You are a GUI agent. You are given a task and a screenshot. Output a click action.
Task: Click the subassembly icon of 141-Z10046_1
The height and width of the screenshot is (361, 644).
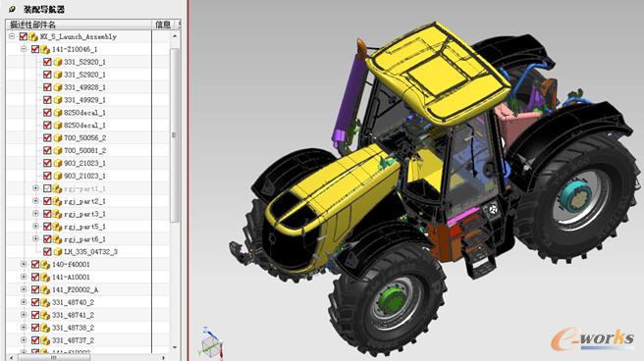(x=45, y=50)
